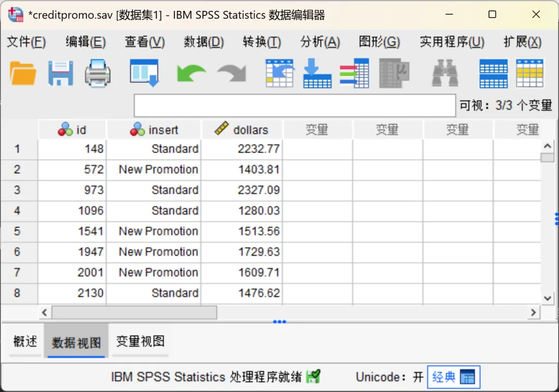Open data document folder icon
Viewport: 559px width, 392px height.
[x=23, y=73]
